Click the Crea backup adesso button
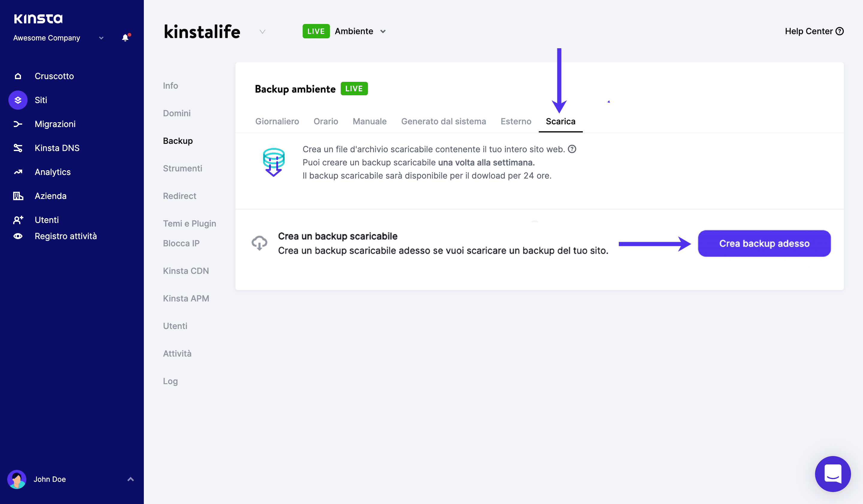 coord(764,243)
